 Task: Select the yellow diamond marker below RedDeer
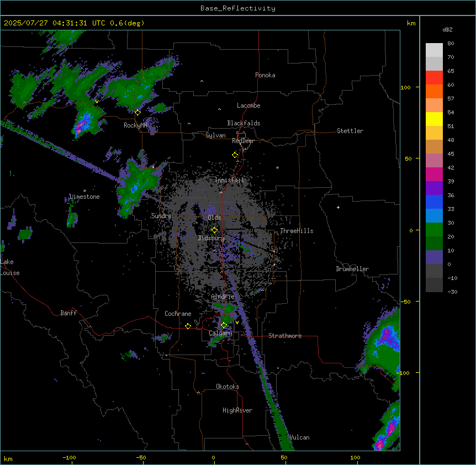[235, 155]
